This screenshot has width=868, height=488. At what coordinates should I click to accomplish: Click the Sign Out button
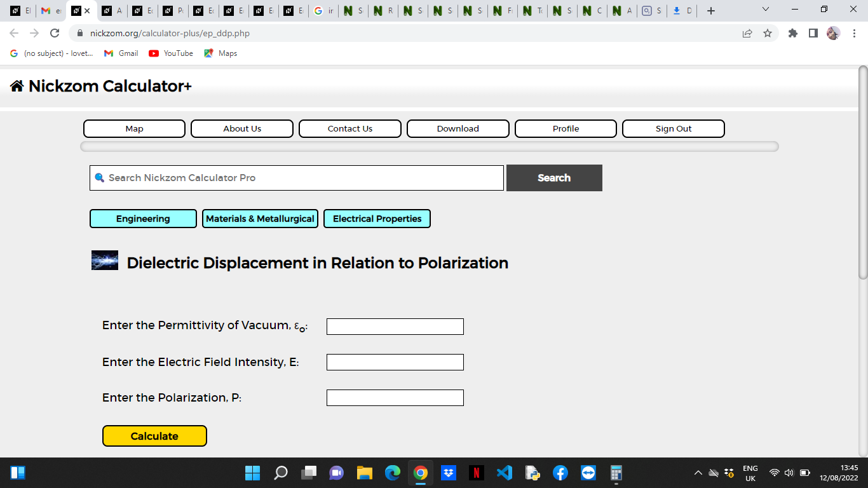pyautogui.click(x=674, y=128)
